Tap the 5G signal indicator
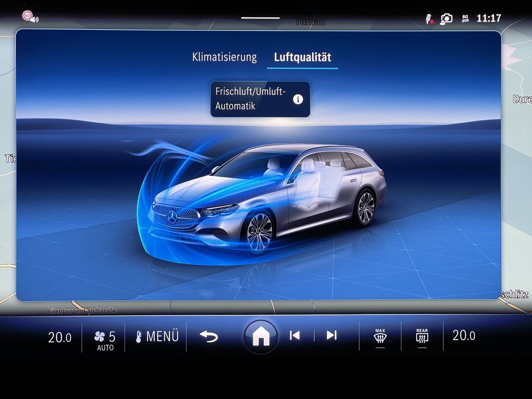Screen dimensions: 532x399 (465, 18)
